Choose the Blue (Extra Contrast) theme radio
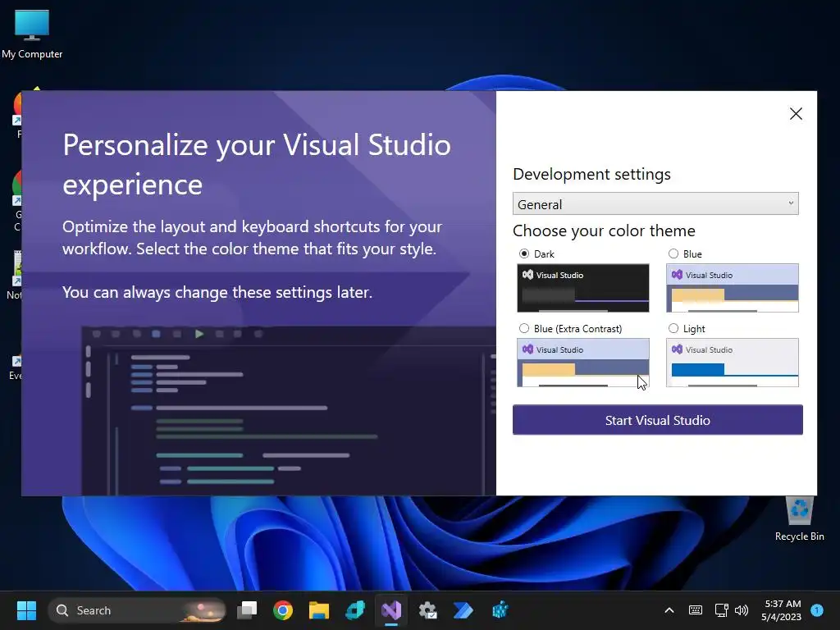The image size is (840, 630). pos(524,328)
